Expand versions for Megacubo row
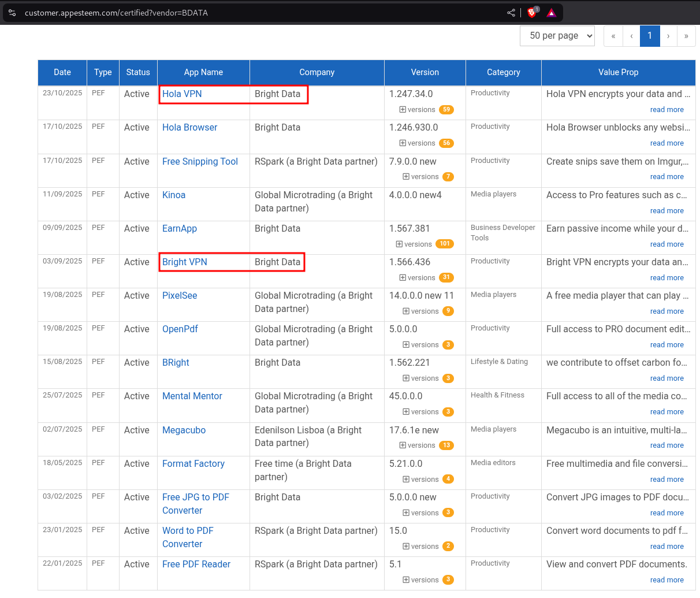The image size is (700, 598). tap(417, 445)
